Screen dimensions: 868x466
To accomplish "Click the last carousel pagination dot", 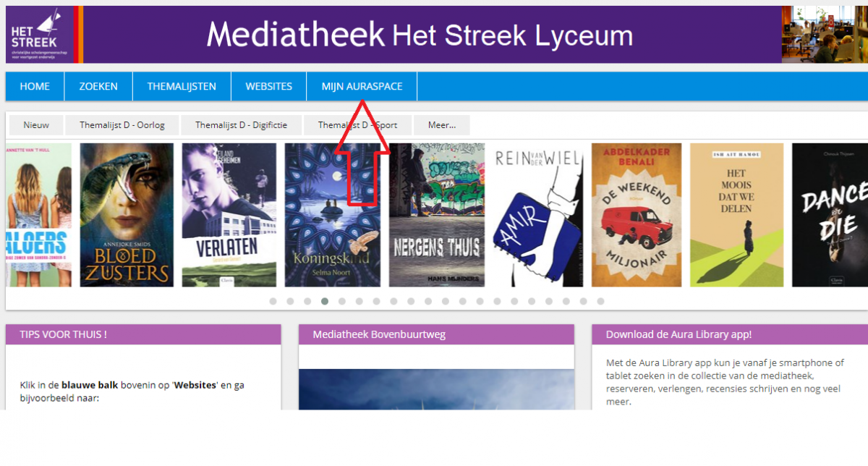I will (x=600, y=301).
